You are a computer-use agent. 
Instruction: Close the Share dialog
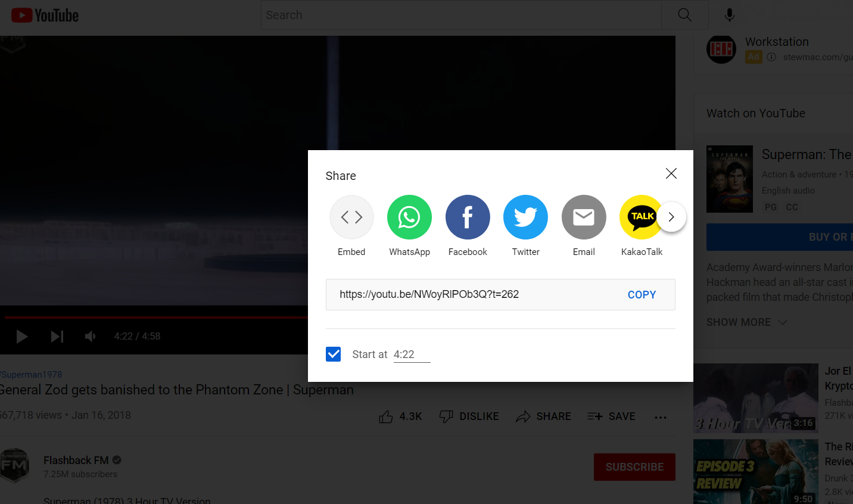tap(671, 173)
